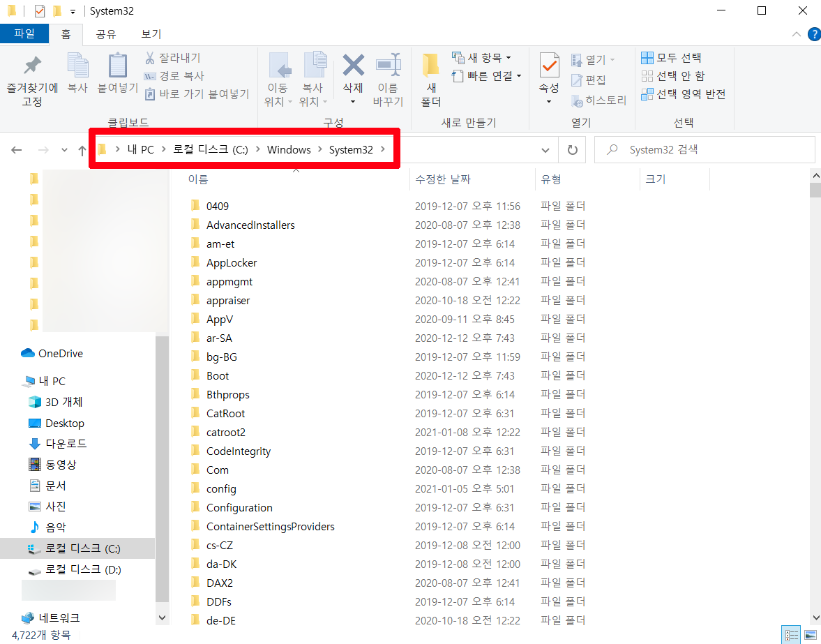Select OneDrive in the navigation pane
The image size is (821, 644).
pyautogui.click(x=52, y=354)
